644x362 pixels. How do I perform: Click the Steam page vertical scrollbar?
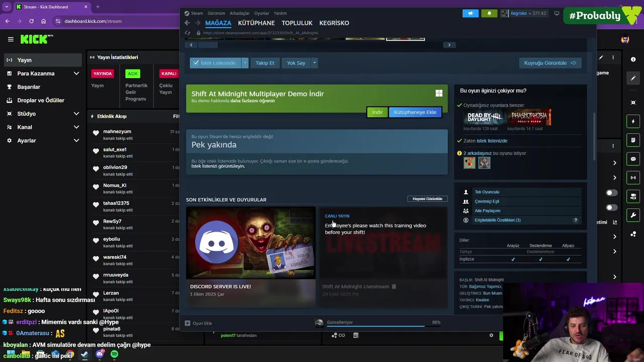[x=593, y=136]
